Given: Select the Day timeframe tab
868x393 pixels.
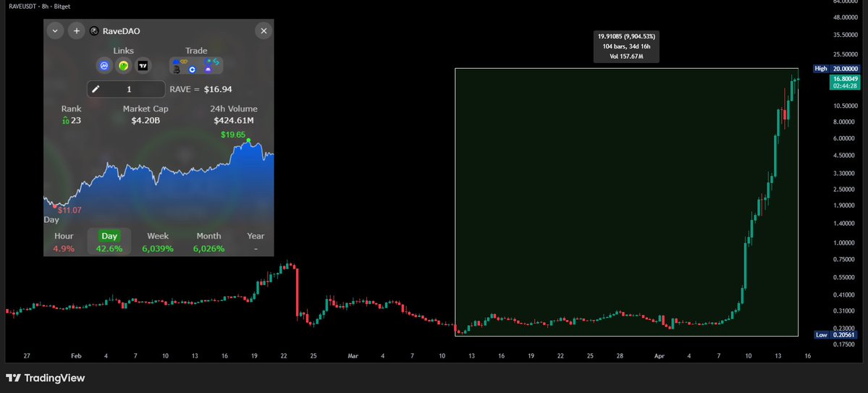Looking at the screenshot, I should [x=109, y=242].
